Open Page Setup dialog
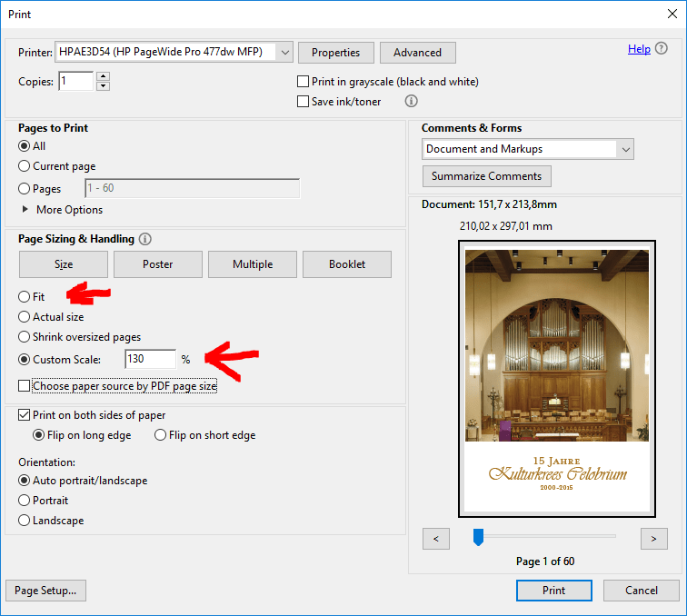687x616 pixels. (x=45, y=591)
